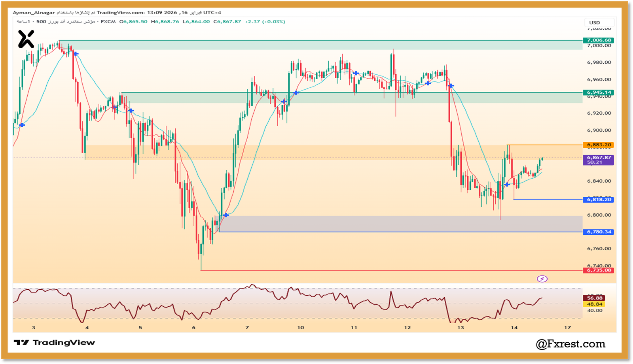
Task: Open the @Fxrest.com link
Action: click(570, 344)
